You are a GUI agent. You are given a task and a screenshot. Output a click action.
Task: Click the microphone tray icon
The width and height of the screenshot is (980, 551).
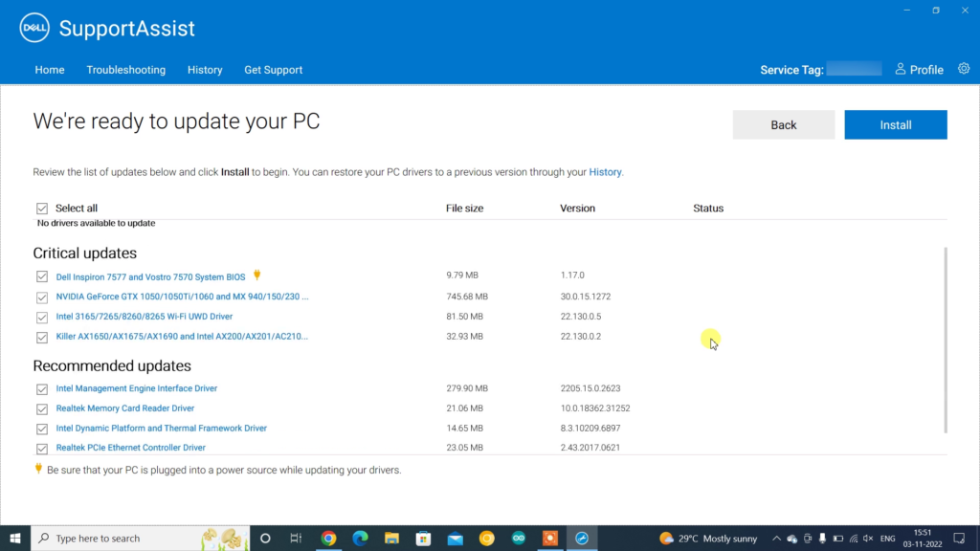(x=822, y=538)
